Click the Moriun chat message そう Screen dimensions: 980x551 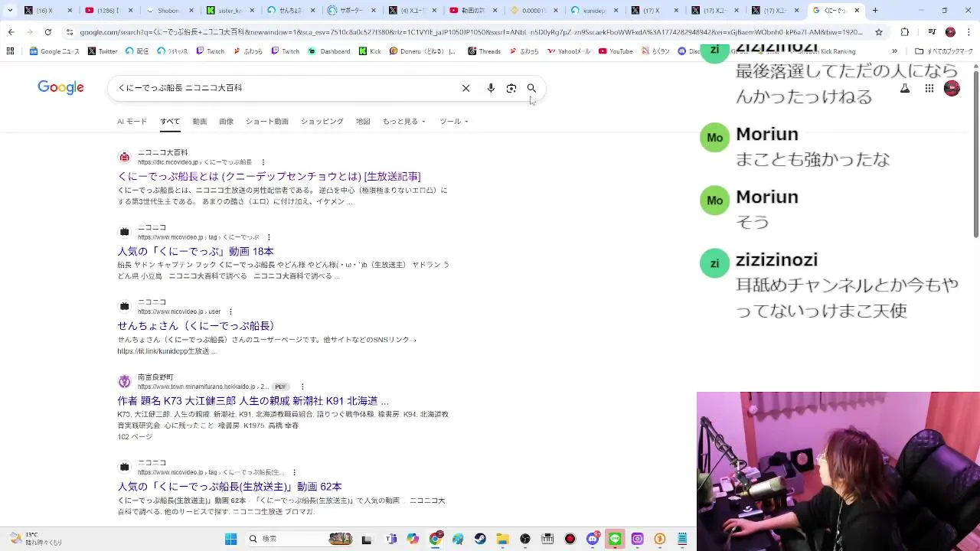(x=752, y=222)
